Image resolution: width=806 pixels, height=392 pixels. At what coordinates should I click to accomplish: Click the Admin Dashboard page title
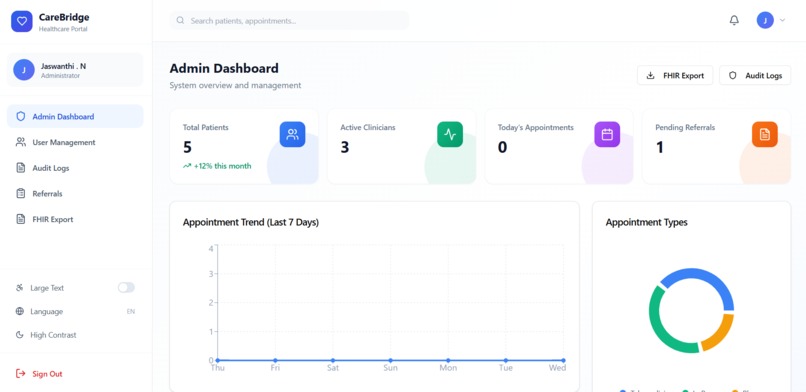click(224, 68)
